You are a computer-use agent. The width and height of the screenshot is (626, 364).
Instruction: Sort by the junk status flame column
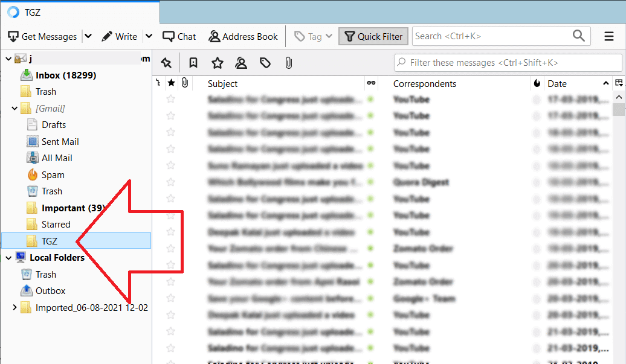click(537, 83)
